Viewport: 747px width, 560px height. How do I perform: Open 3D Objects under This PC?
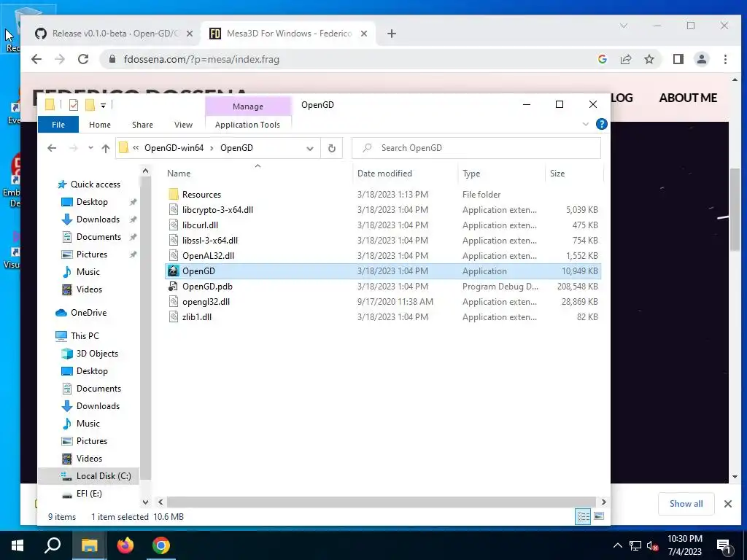[x=97, y=354]
